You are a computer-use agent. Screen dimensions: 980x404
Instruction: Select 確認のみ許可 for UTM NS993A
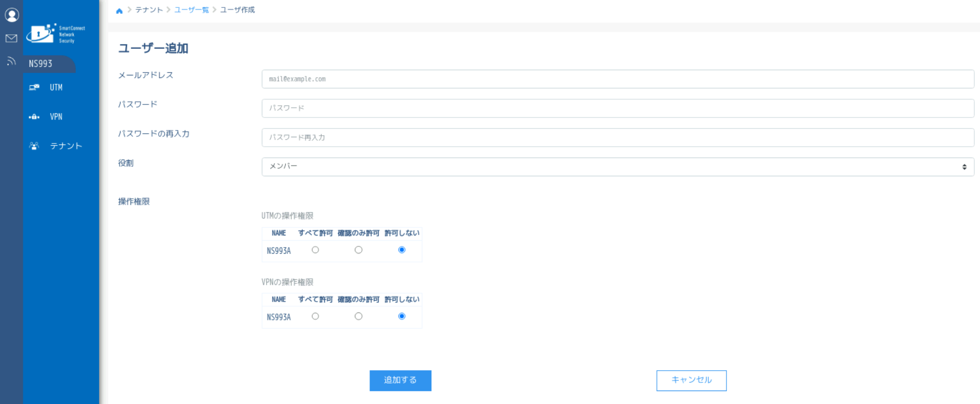coord(359,250)
